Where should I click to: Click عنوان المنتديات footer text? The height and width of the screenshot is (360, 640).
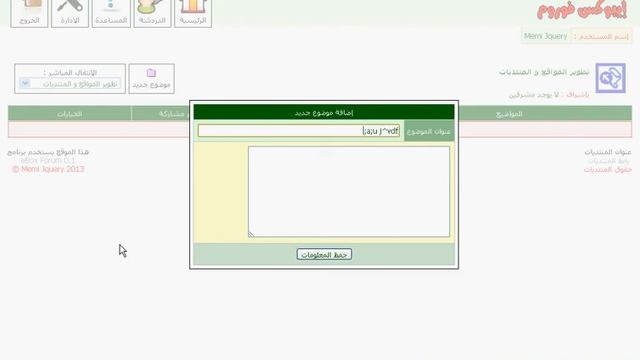click(608, 152)
